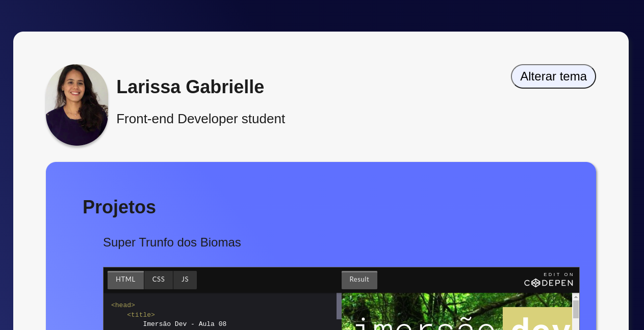Click the code pane scrollbar handle
Image resolution: width=644 pixels, height=330 pixels.
pyautogui.click(x=339, y=306)
